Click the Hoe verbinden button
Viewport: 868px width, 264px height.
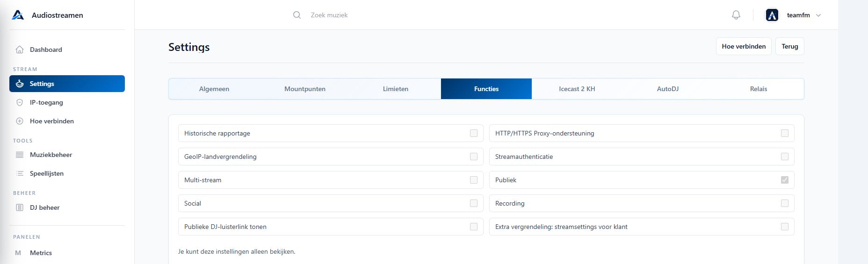pos(744,46)
